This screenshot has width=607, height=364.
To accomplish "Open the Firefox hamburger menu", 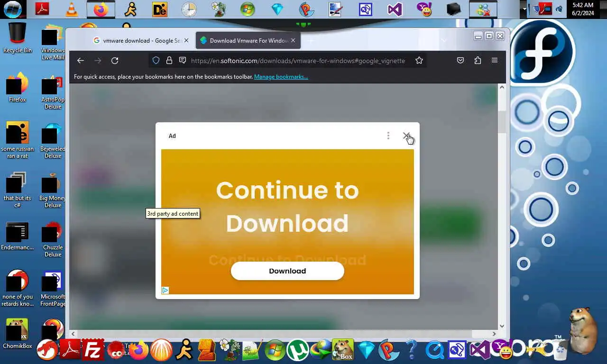I will coord(495,61).
